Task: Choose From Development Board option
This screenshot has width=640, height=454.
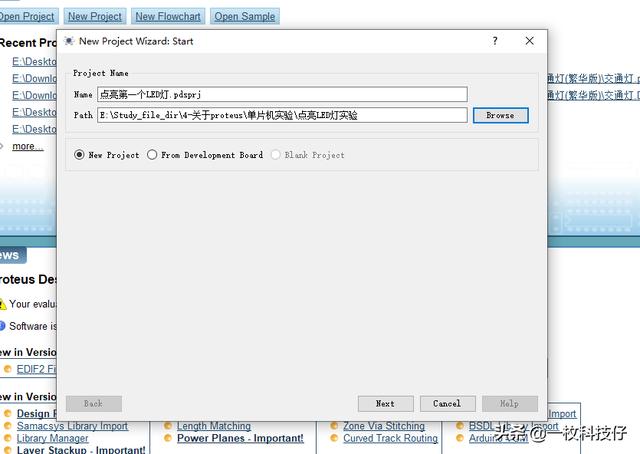Action: 152,155
